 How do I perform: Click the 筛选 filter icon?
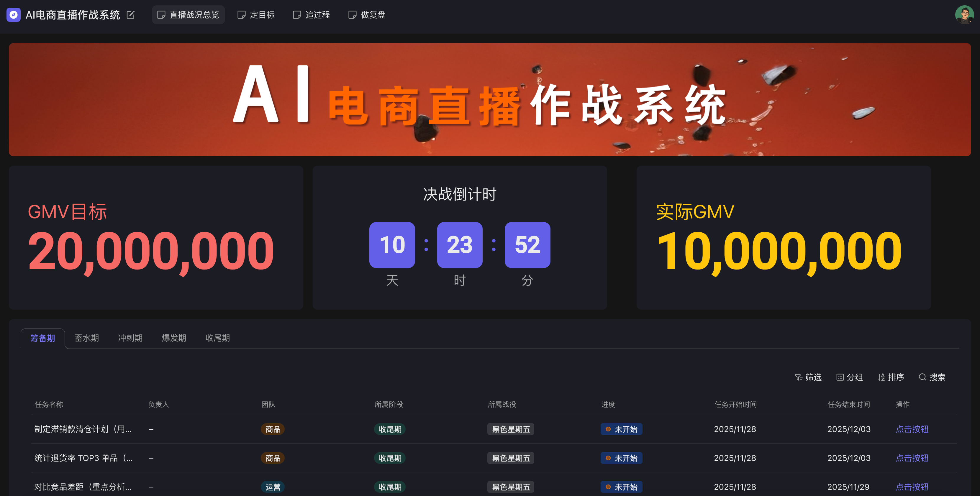798,377
